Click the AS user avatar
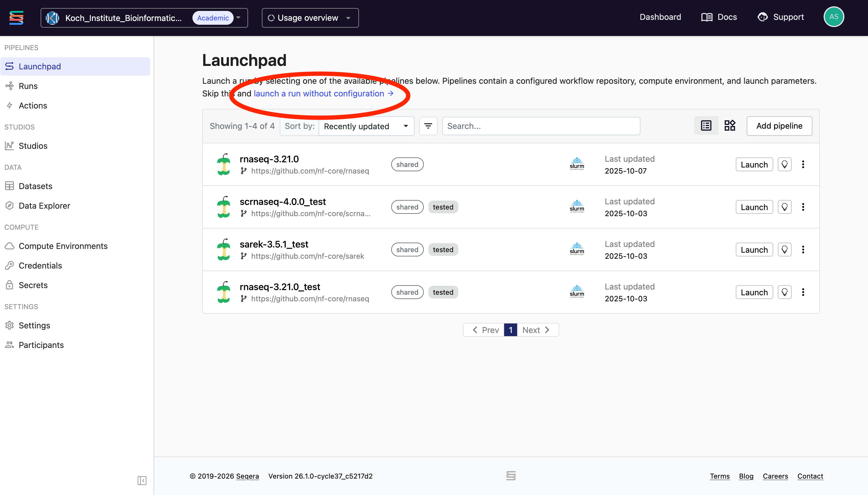868x495 pixels. click(833, 17)
